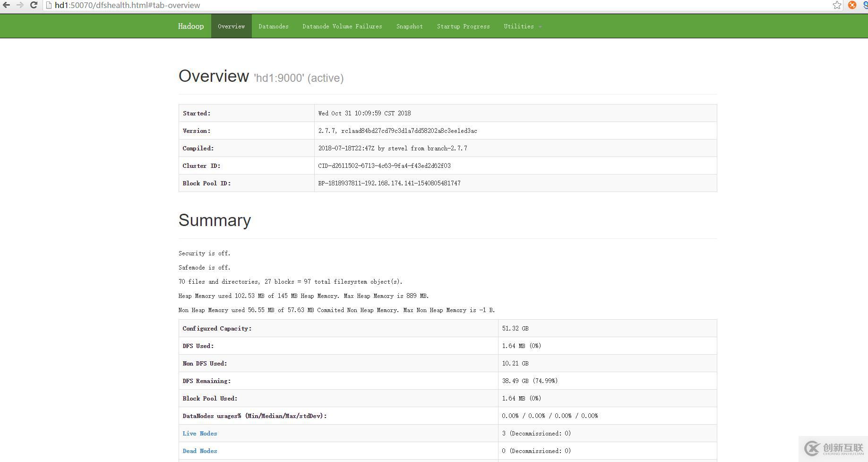The height and width of the screenshot is (462, 868).
Task: Switch to the Datanodes tab
Action: pyautogui.click(x=273, y=26)
